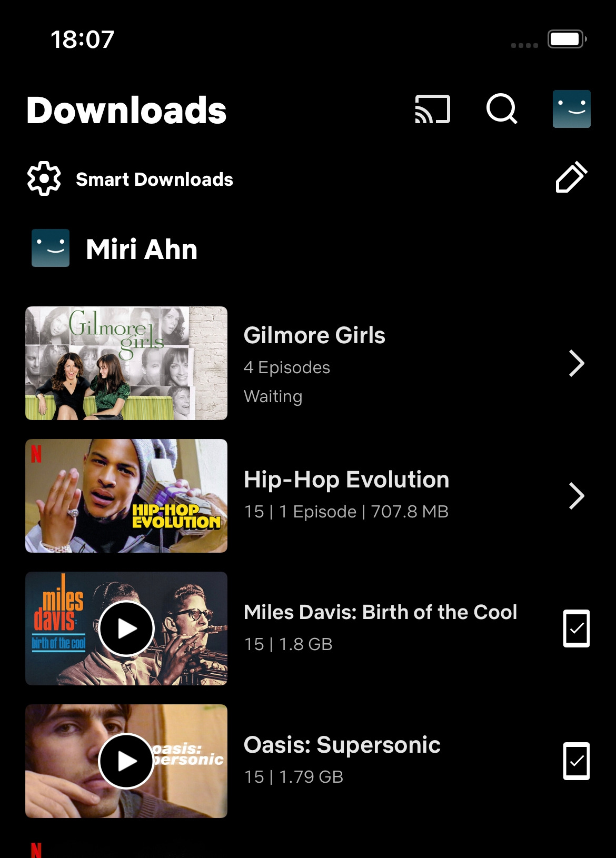Open the Hip-Hop Evolution thumbnail
This screenshot has width=616, height=858.
(126, 496)
